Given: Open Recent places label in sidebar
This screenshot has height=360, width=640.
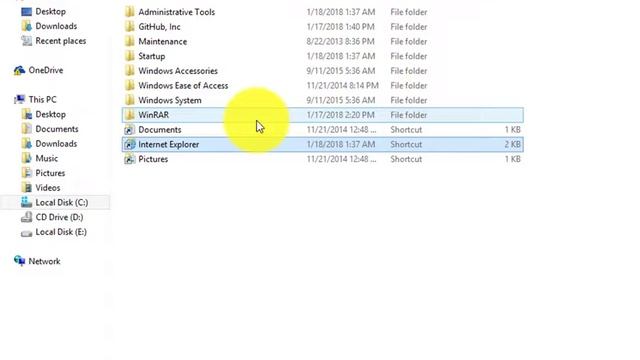Looking at the screenshot, I should click(x=61, y=41).
